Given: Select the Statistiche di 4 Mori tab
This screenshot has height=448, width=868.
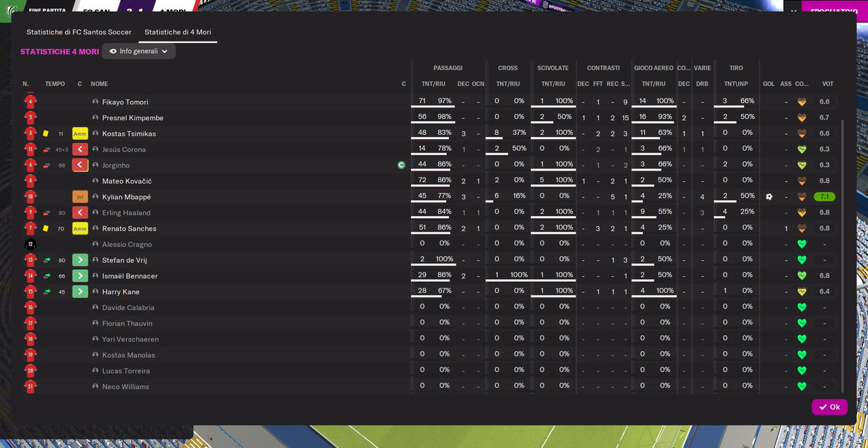Looking at the screenshot, I should 178,32.
